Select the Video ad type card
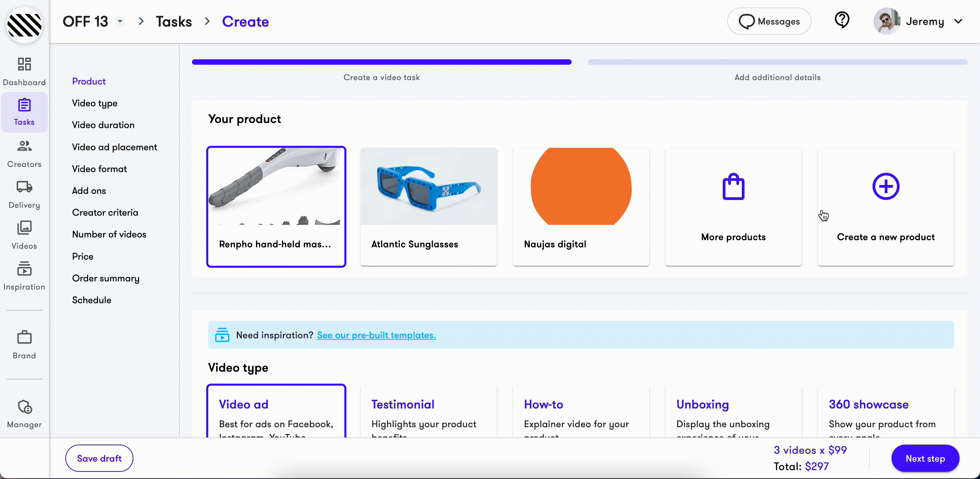This screenshot has width=980, height=479. 276,412
